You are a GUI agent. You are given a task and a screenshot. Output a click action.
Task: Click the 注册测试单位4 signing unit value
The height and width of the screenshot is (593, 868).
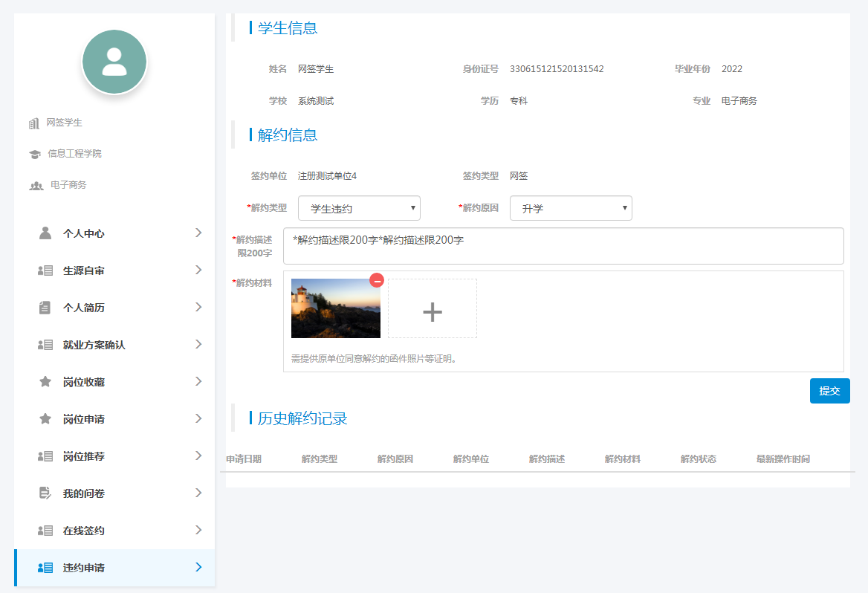(x=327, y=176)
